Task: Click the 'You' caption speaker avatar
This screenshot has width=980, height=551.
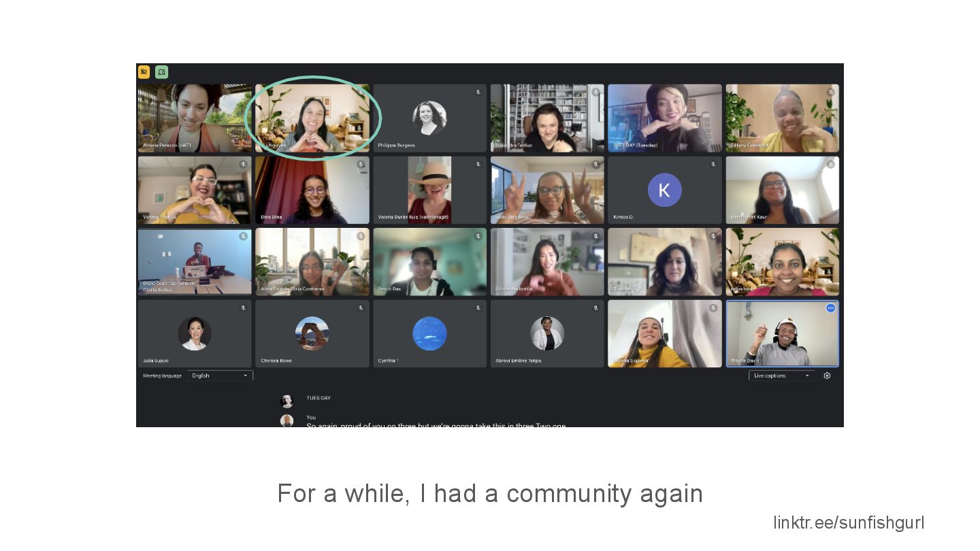Action: (x=287, y=421)
